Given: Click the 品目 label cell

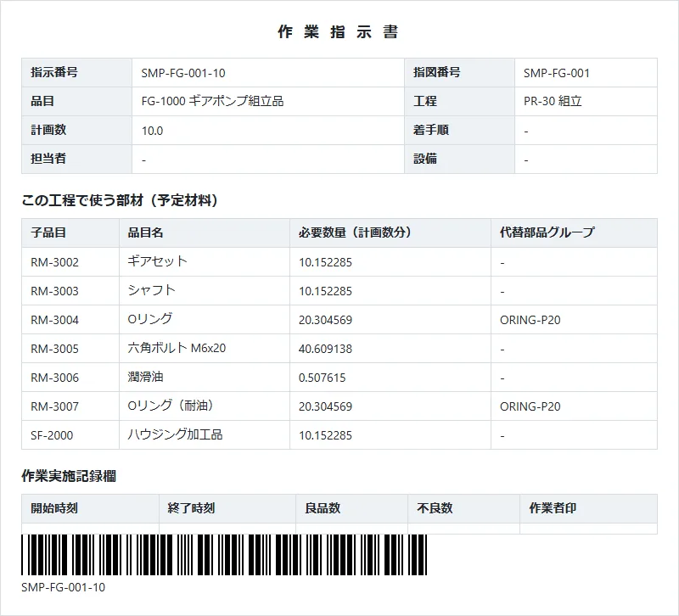Looking at the screenshot, I should (76, 101).
